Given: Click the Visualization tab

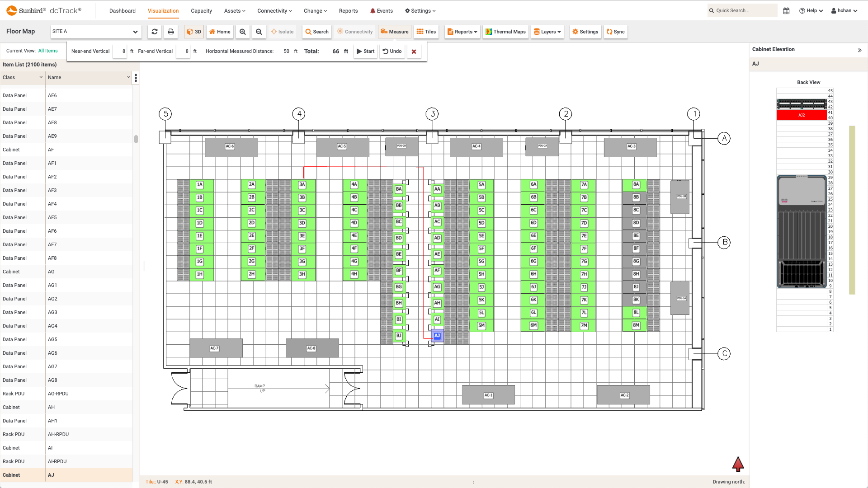Looking at the screenshot, I should point(163,11).
